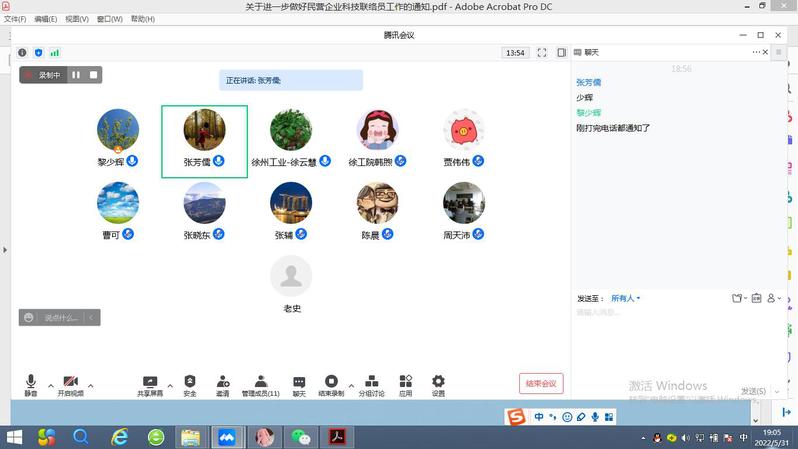Screen dimensions: 798x449
Task: Expand the arrow next to 共享屏幕
Action: click(x=170, y=385)
